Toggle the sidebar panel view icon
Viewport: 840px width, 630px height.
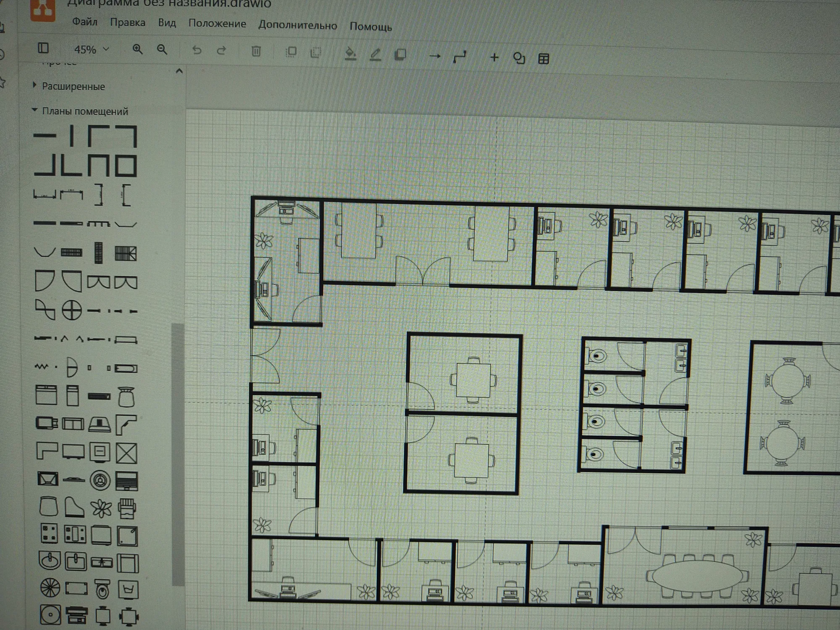(43, 48)
